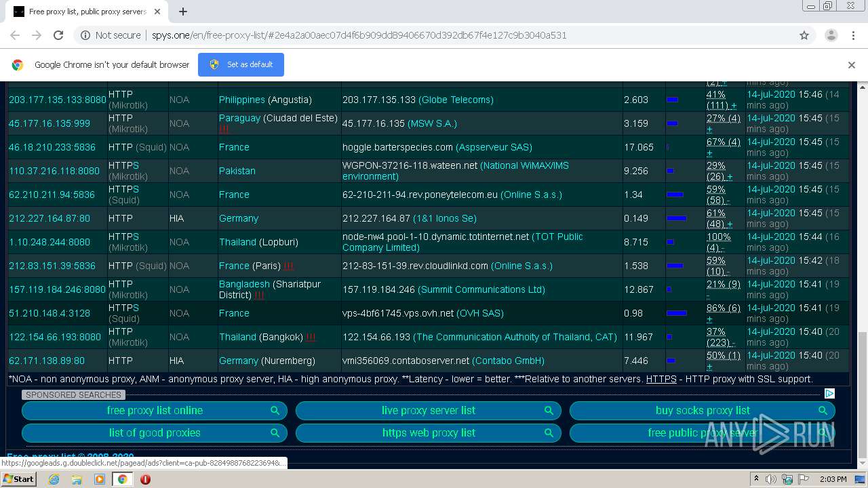
Task: Search 'https web proxy list' sponsored link
Action: [x=429, y=433]
